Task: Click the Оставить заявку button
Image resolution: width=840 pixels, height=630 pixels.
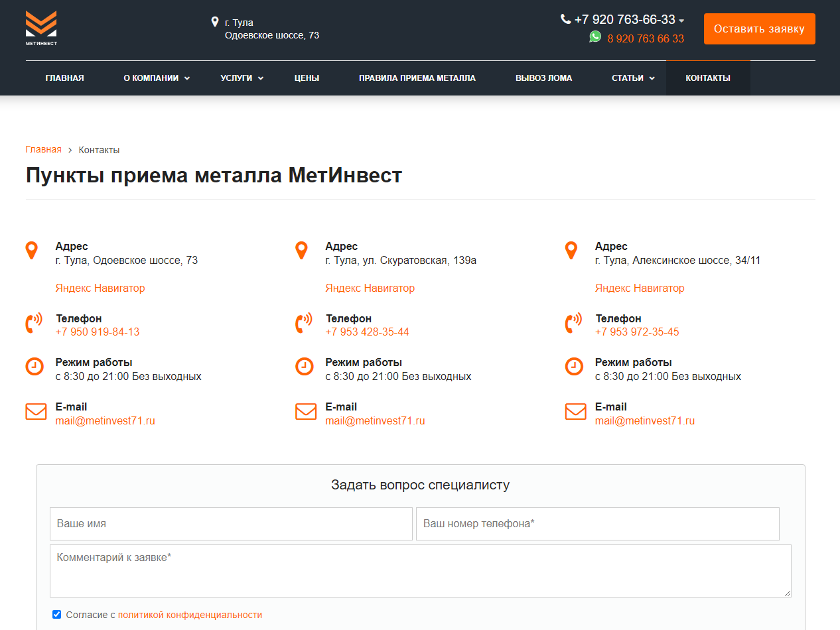Action: click(760, 29)
